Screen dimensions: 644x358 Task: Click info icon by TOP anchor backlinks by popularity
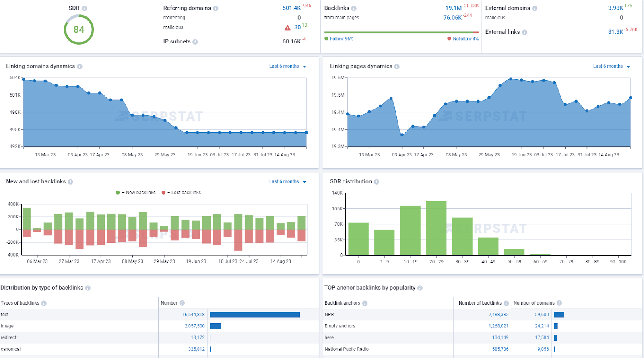420,288
